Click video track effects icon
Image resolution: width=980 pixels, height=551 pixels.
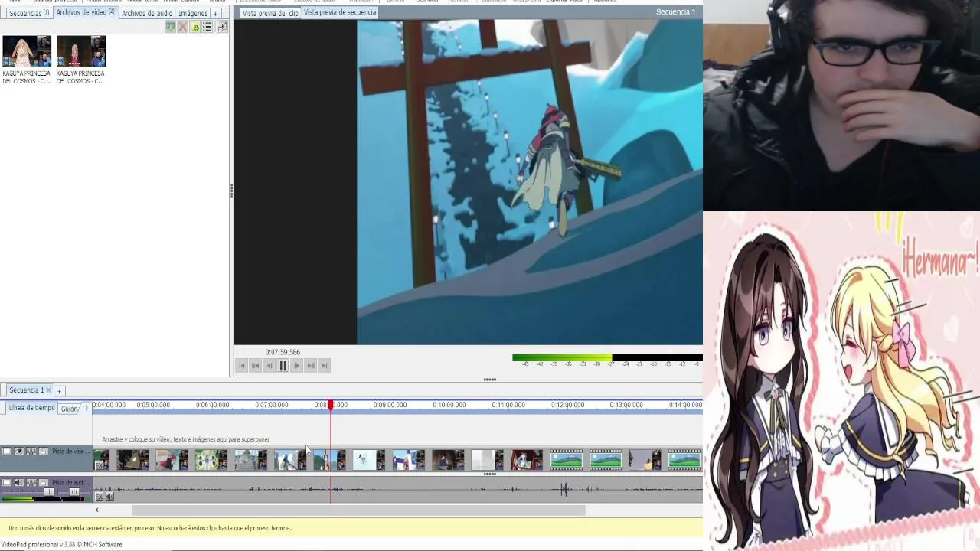pos(31,451)
